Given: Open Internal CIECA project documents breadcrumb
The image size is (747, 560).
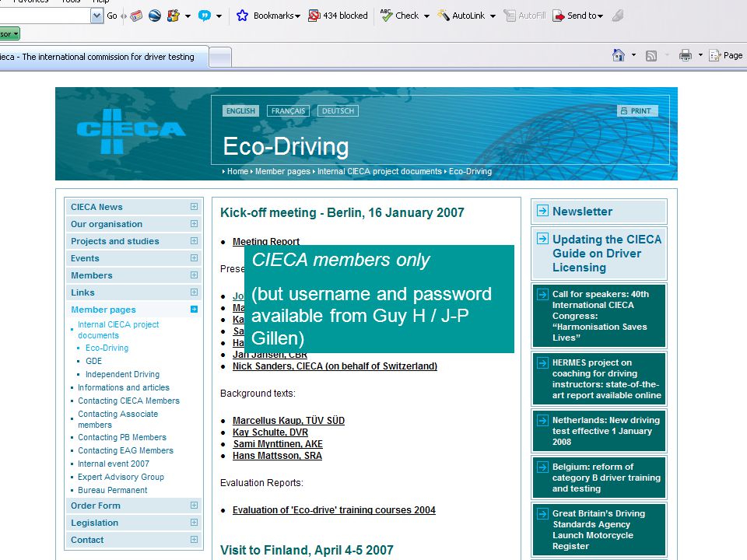Looking at the screenshot, I should (379, 171).
